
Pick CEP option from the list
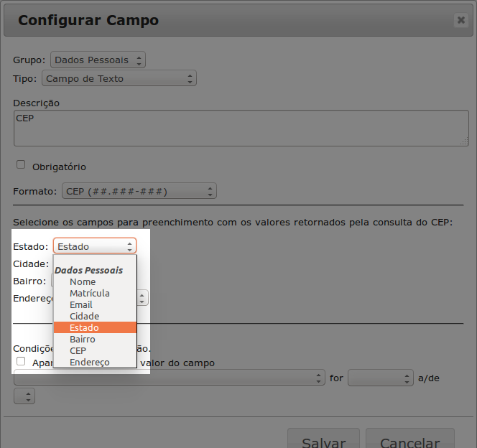78,350
